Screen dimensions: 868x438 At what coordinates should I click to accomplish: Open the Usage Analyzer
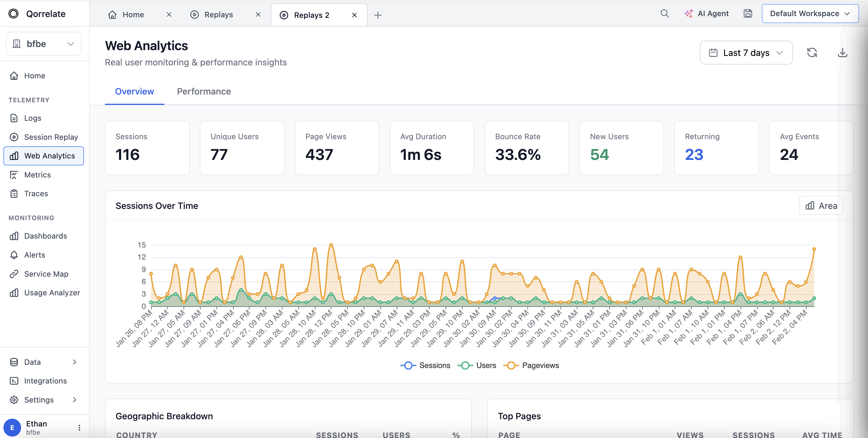pyautogui.click(x=52, y=292)
